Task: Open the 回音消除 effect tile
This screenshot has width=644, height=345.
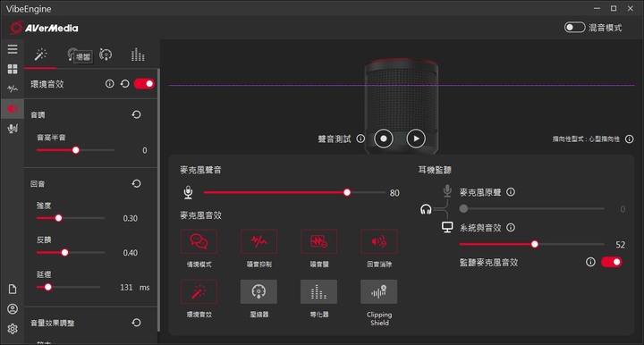Action: tap(378, 241)
